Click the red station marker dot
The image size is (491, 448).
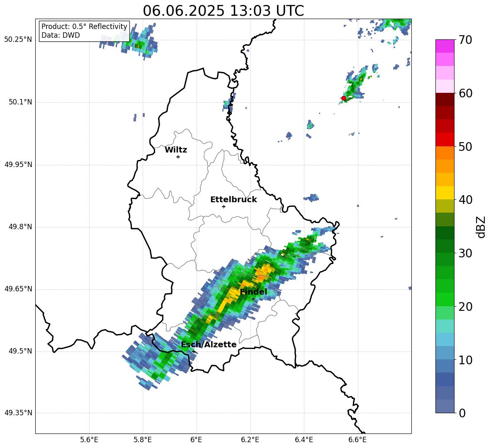(x=343, y=98)
